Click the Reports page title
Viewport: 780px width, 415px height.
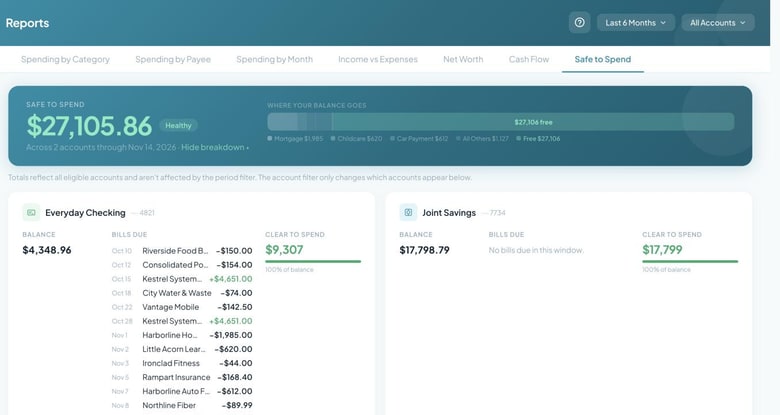click(27, 23)
